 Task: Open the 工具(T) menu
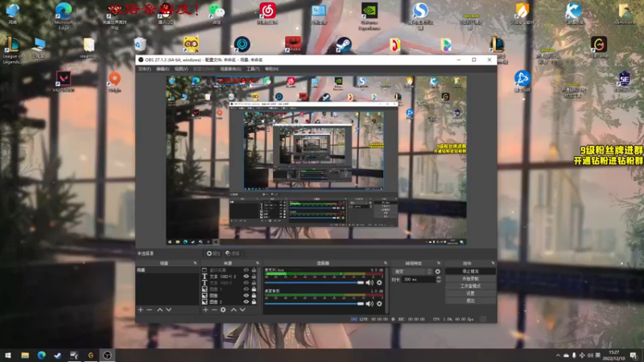[253, 69]
